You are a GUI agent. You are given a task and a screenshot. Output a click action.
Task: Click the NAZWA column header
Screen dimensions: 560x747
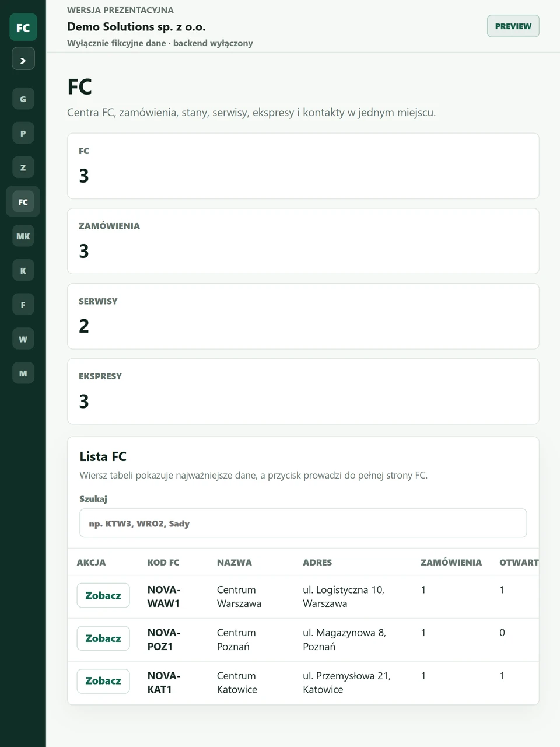[x=235, y=563]
